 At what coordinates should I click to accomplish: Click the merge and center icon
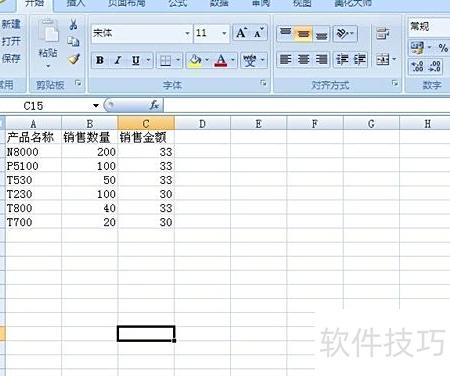382,60
